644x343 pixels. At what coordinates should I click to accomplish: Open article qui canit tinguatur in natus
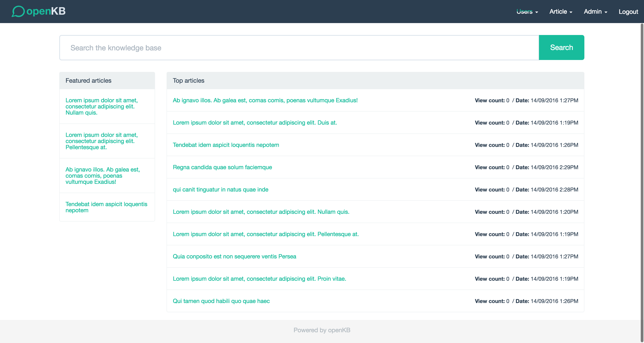tap(220, 189)
